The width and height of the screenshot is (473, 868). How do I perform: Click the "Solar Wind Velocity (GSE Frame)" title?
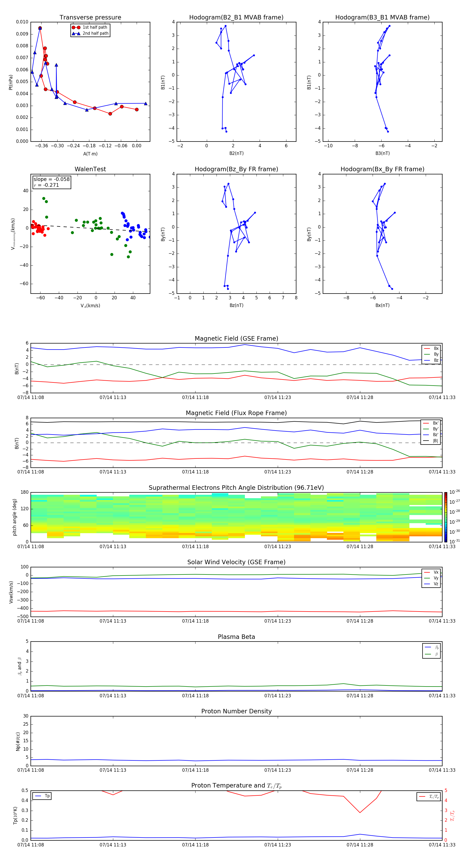[x=236, y=562]
